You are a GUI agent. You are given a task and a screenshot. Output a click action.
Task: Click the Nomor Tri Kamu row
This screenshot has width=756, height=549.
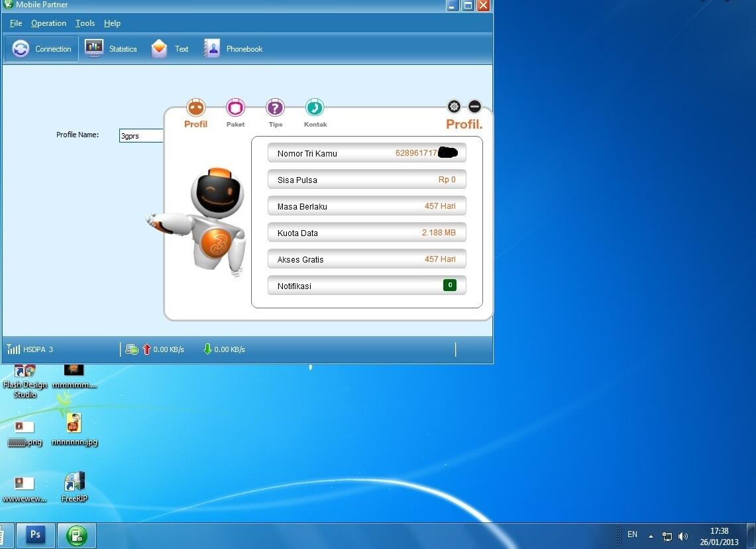coord(367,153)
